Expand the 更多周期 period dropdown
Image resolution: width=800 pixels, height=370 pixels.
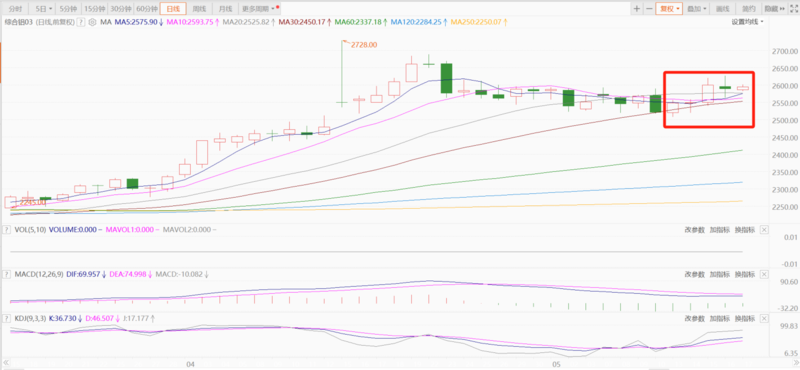[x=260, y=9]
